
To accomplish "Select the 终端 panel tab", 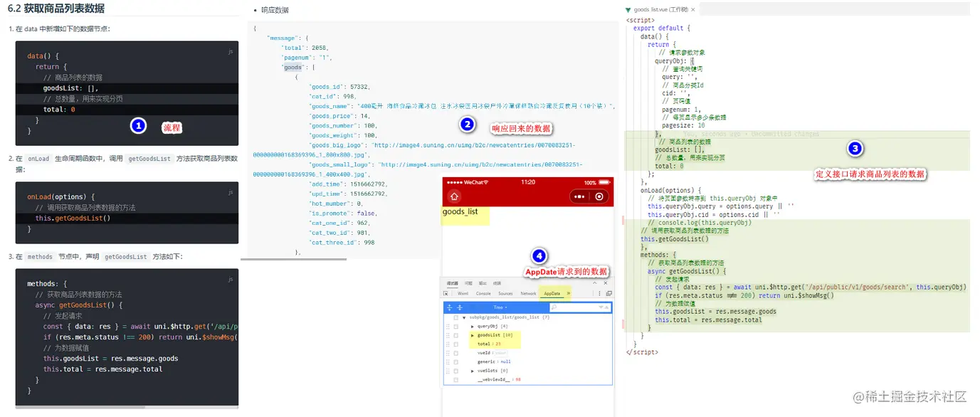I will pos(497,283).
